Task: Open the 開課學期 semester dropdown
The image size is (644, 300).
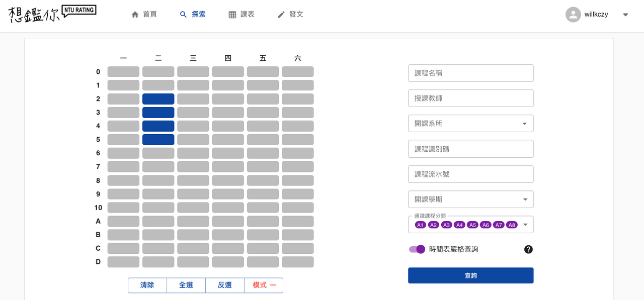Action: (525, 199)
